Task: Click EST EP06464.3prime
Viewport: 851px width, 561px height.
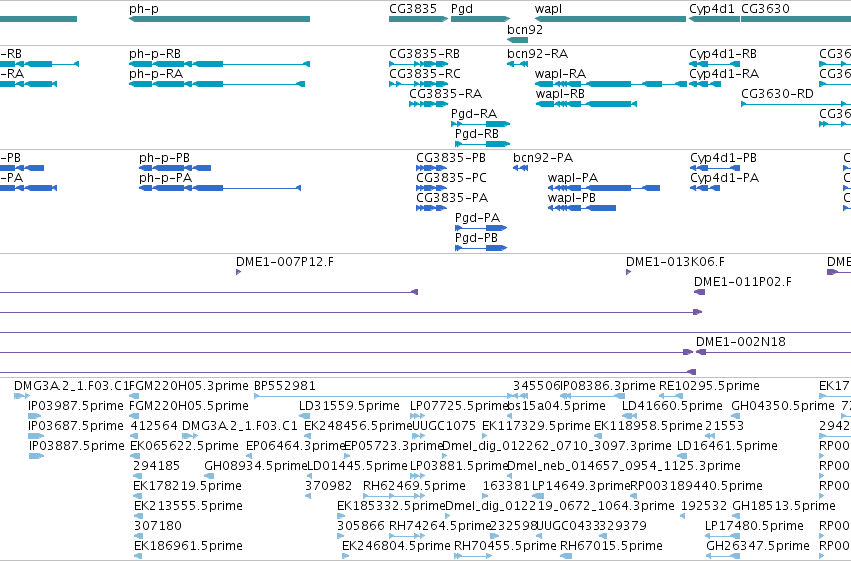Action: [250, 456]
